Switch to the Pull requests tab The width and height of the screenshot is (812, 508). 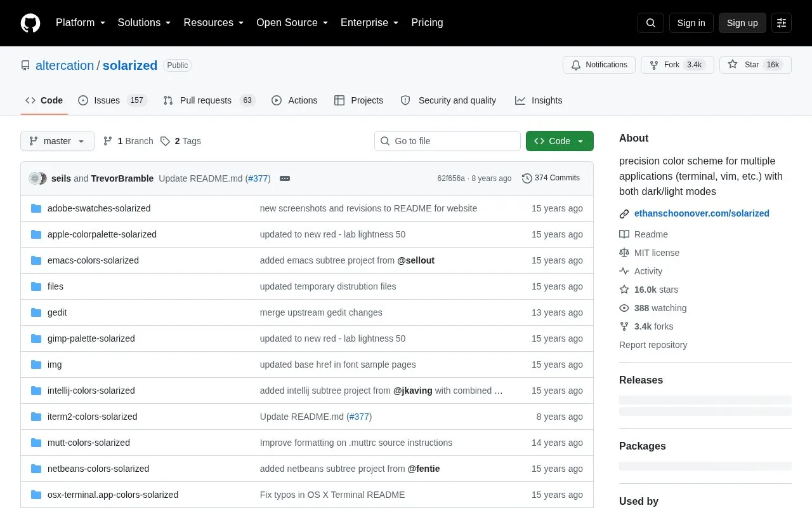[x=209, y=100]
